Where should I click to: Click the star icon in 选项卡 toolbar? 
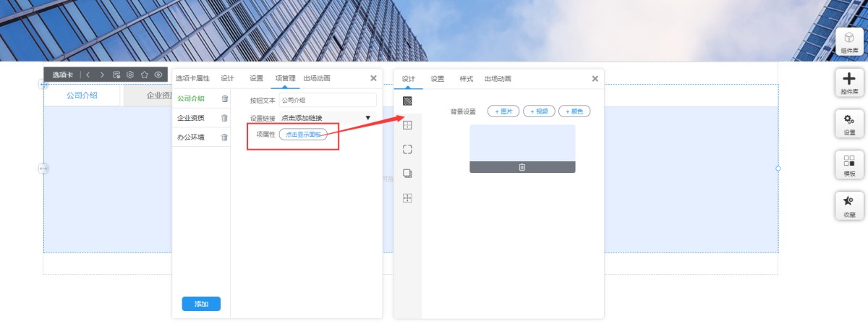[144, 75]
